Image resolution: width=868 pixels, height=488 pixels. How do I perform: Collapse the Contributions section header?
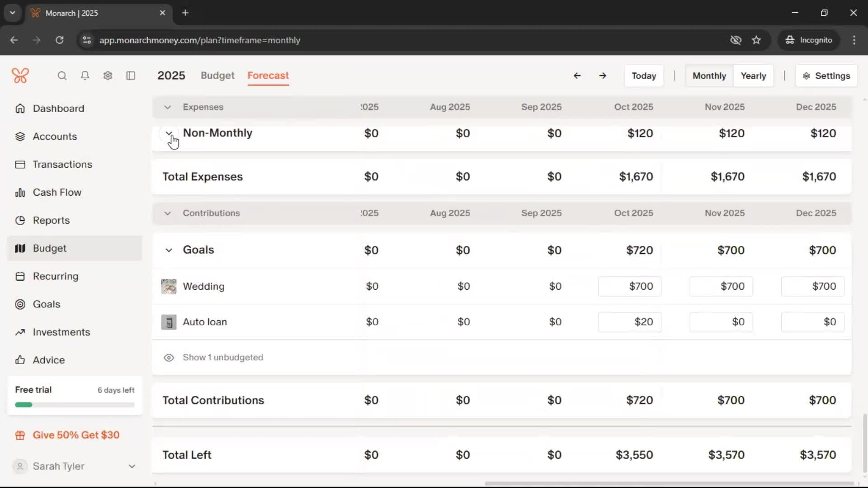click(167, 213)
